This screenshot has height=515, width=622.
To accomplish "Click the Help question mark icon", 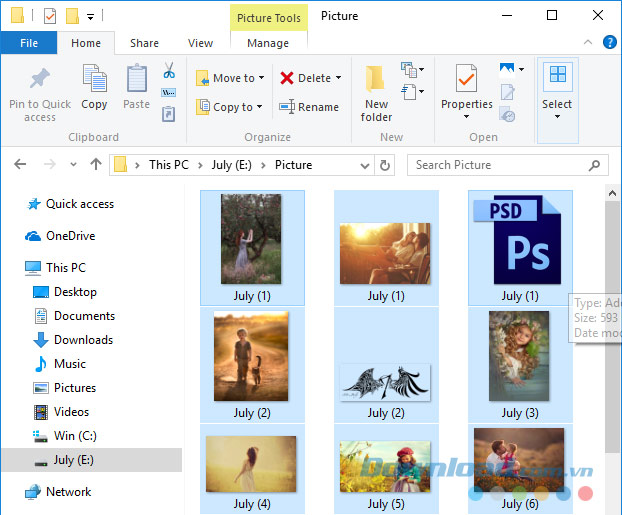I will tap(610, 42).
